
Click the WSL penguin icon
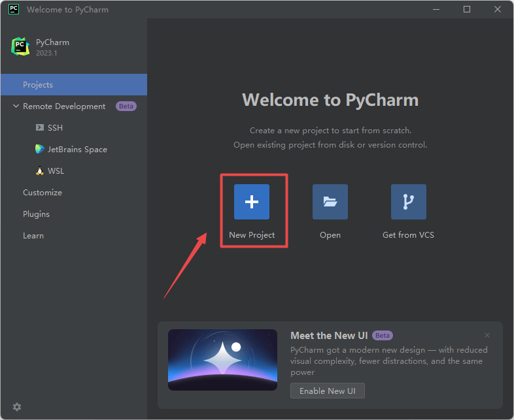click(x=40, y=171)
